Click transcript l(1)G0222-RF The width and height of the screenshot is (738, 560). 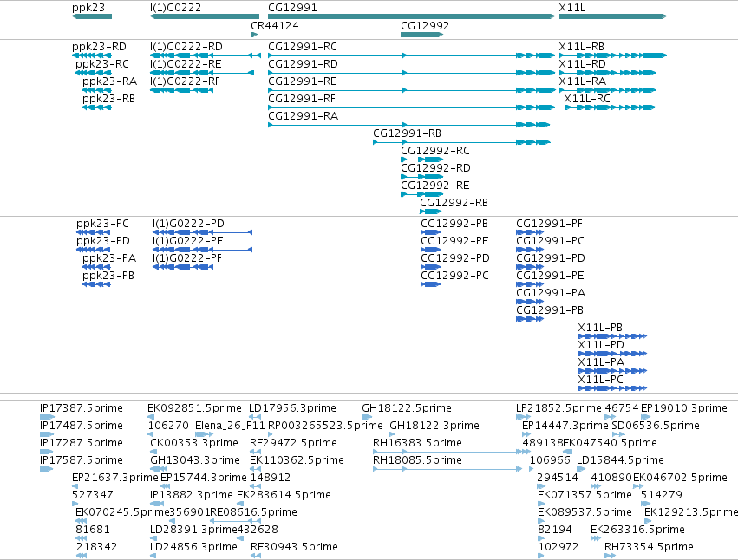tap(181, 90)
